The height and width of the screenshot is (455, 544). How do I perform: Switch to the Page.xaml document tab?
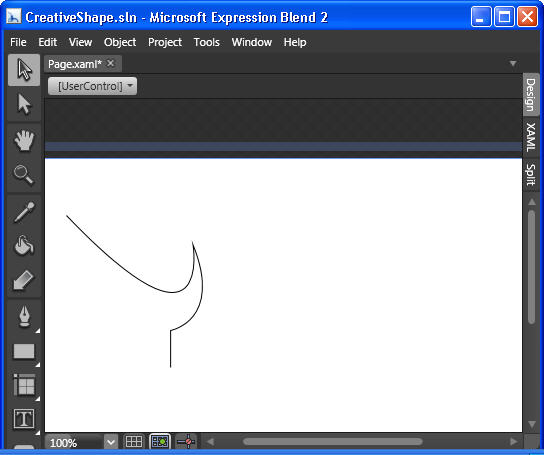coord(75,64)
